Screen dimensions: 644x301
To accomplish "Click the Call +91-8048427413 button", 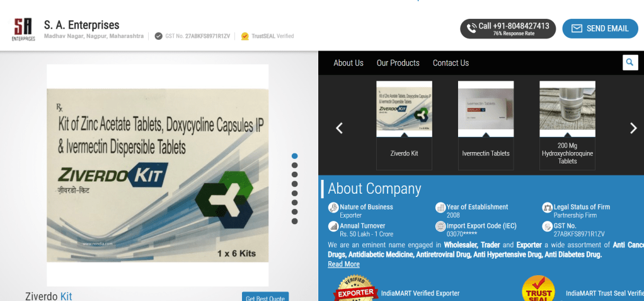I will pos(507,28).
